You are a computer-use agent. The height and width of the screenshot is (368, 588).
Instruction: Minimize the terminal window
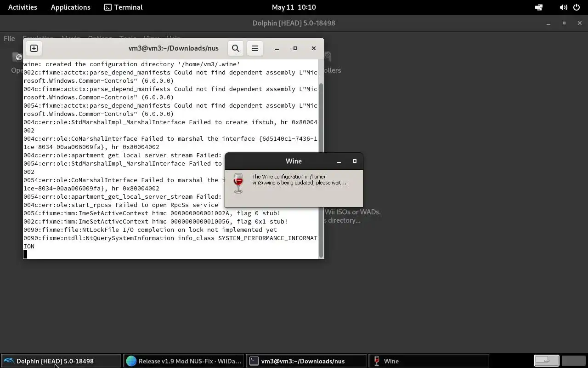(277, 48)
